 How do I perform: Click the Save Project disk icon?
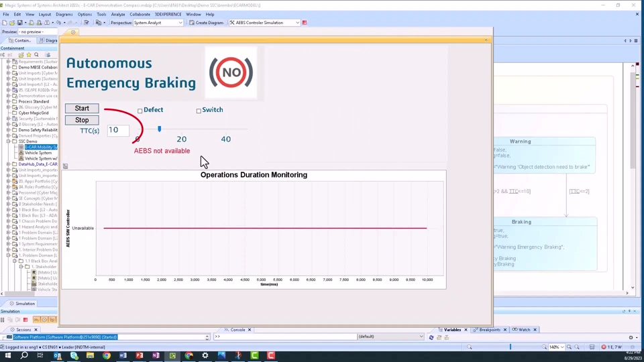click(x=19, y=23)
